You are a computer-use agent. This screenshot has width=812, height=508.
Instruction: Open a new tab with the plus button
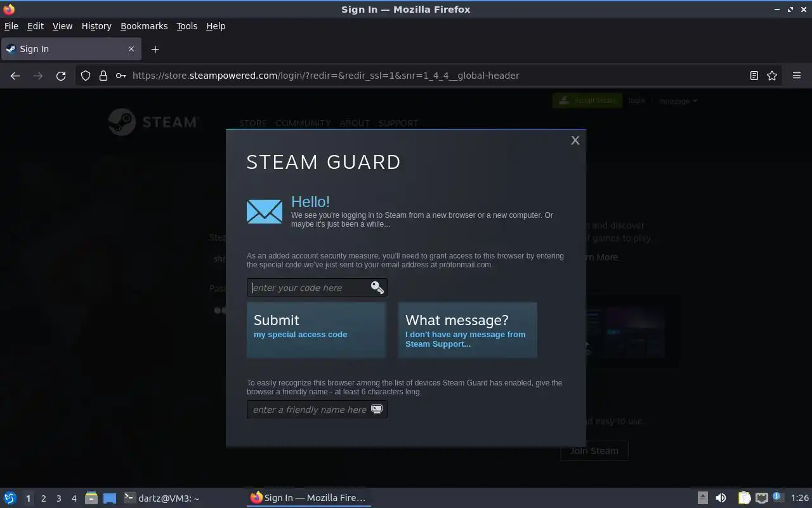[155, 49]
